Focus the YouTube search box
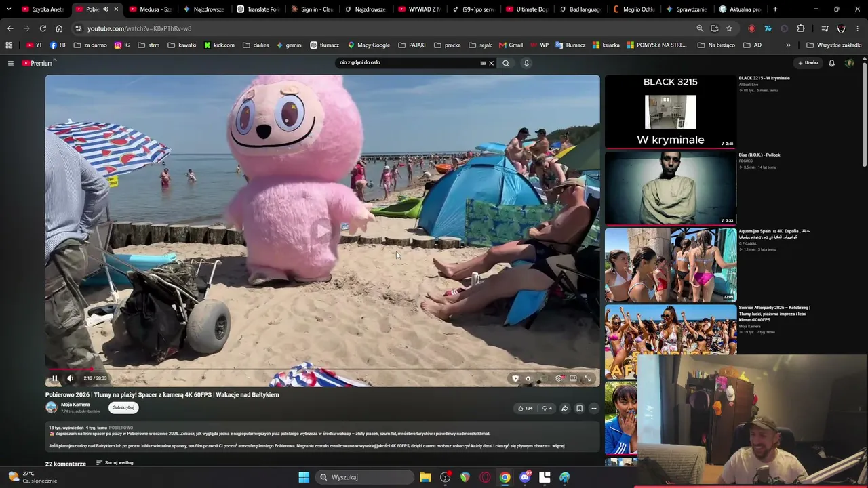 point(410,63)
